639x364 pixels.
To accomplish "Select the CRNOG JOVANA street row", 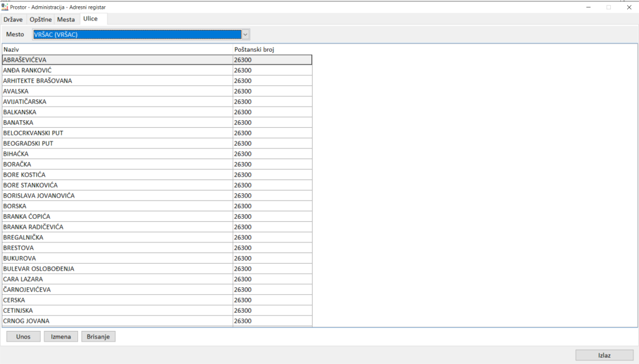I will point(117,321).
